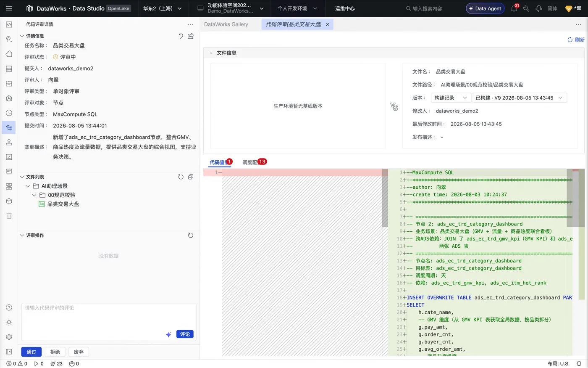The height and width of the screenshot is (368, 588).
Task: Open the checklist sidebar icon
Action: [9, 157]
